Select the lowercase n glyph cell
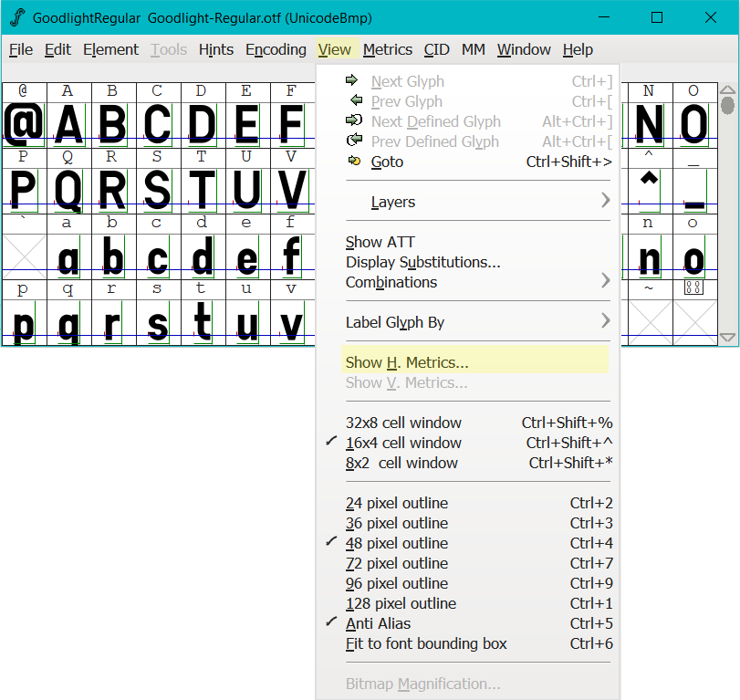 [651, 256]
